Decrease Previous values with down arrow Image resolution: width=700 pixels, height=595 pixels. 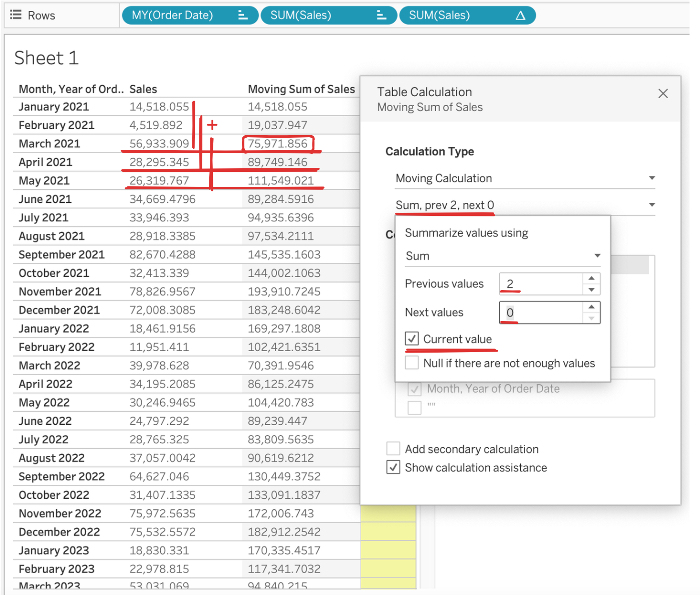[591, 290]
